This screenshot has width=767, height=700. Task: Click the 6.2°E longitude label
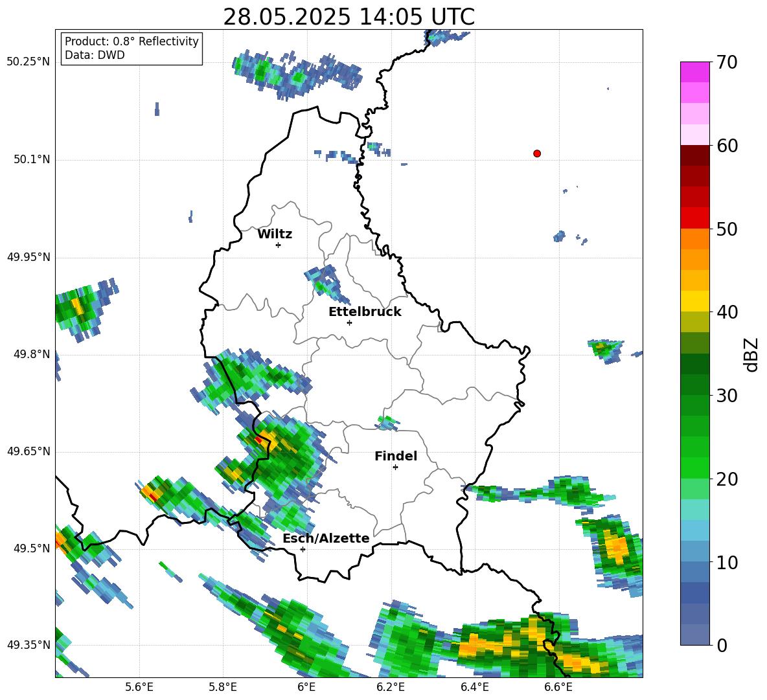[391, 688]
